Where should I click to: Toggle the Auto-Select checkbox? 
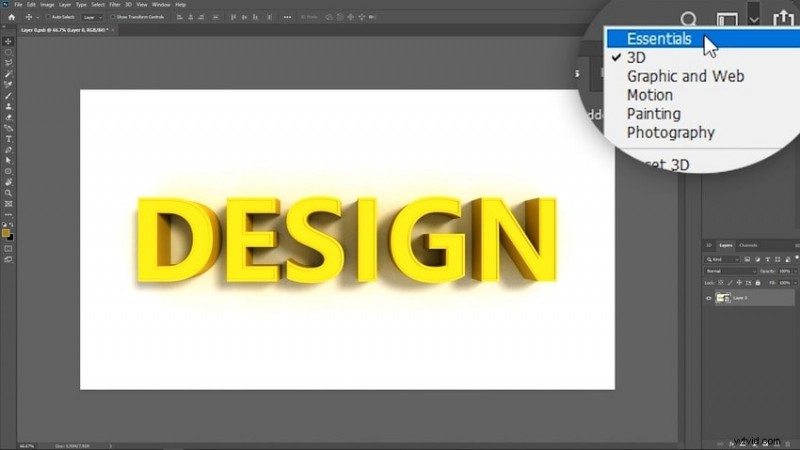click(48, 17)
